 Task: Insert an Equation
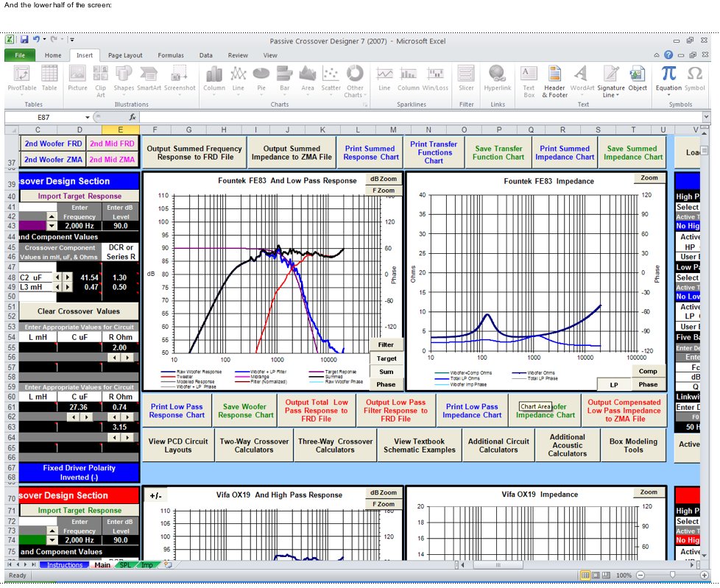pos(668,79)
